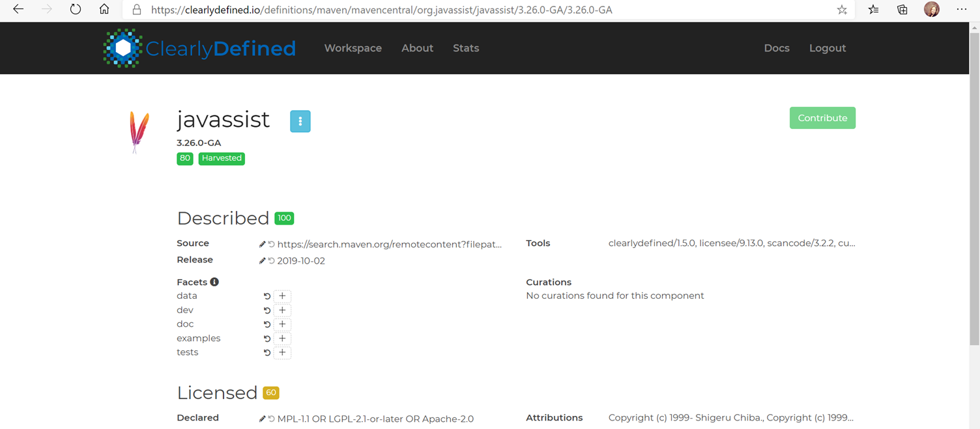View site security lock info
Screen dimensions: 980x429
click(137, 10)
